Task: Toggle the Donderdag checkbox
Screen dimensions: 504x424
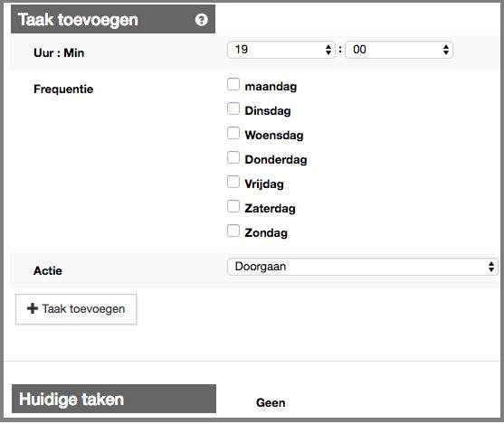Action: click(233, 157)
